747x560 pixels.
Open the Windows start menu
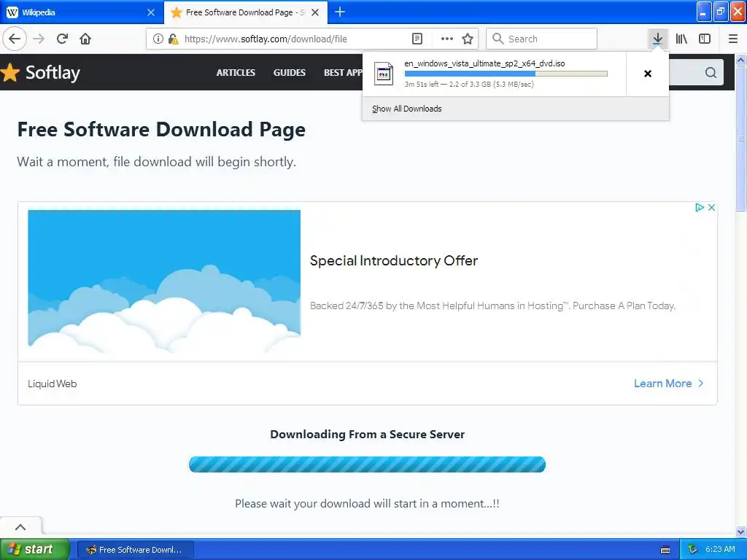tap(34, 549)
